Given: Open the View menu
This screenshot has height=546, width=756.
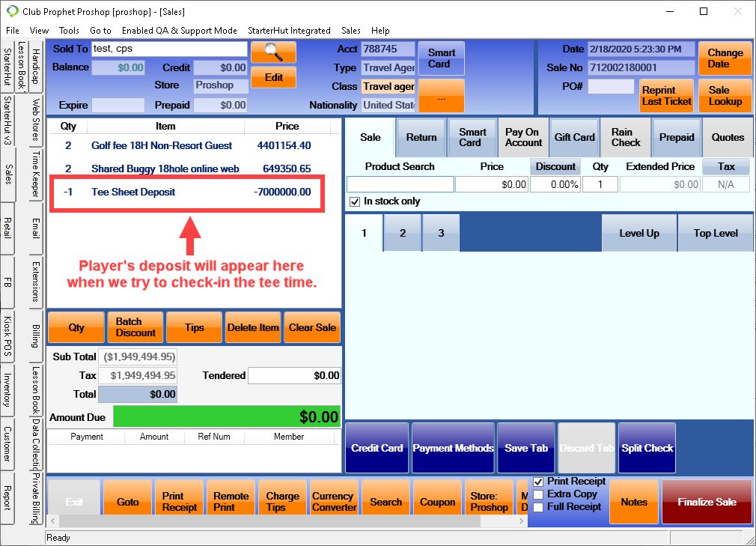Looking at the screenshot, I should coord(39,31).
